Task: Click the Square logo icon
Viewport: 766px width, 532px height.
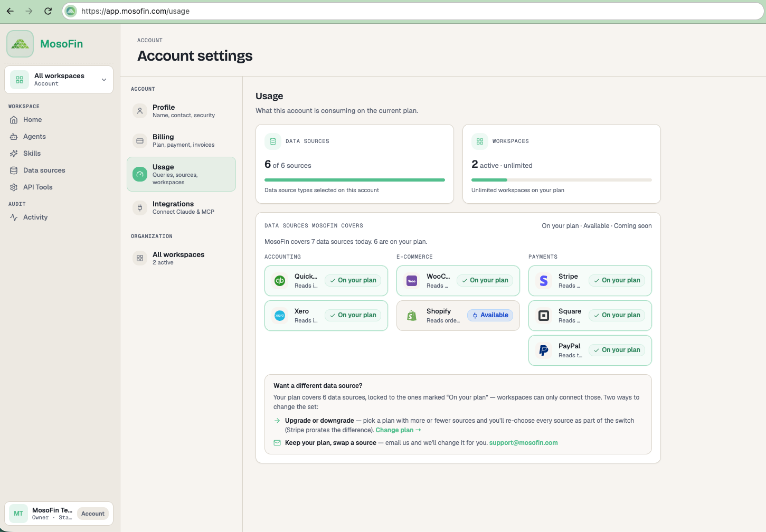Action: tap(544, 316)
